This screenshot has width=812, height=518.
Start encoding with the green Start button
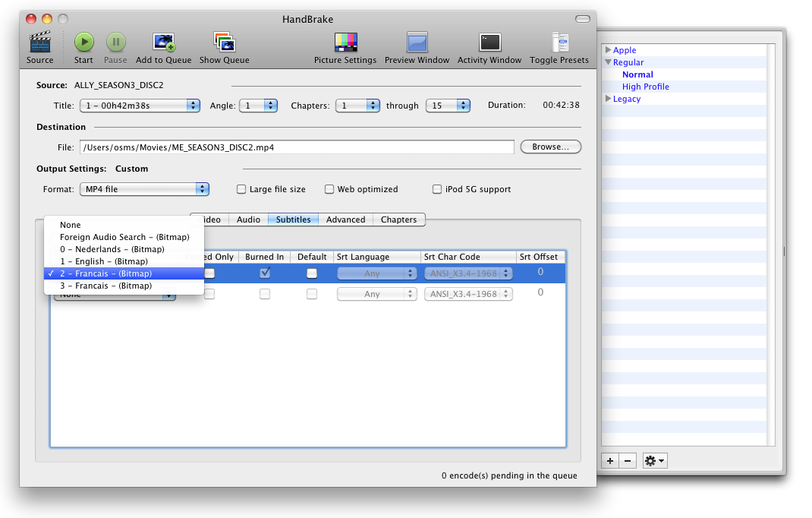83,43
